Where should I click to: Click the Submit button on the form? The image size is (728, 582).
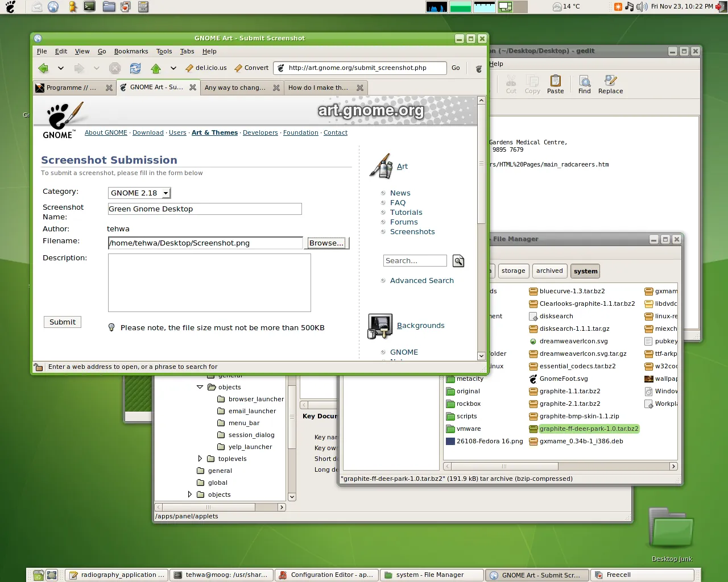click(62, 322)
